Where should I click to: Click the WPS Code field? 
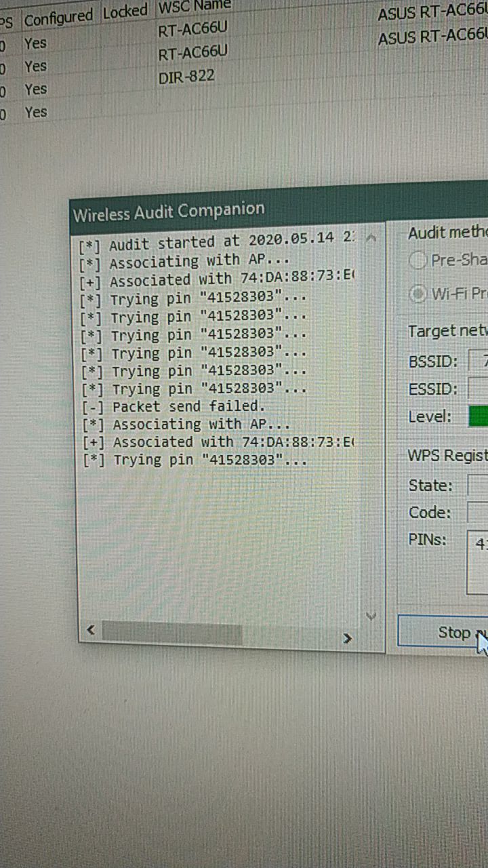[x=478, y=512]
